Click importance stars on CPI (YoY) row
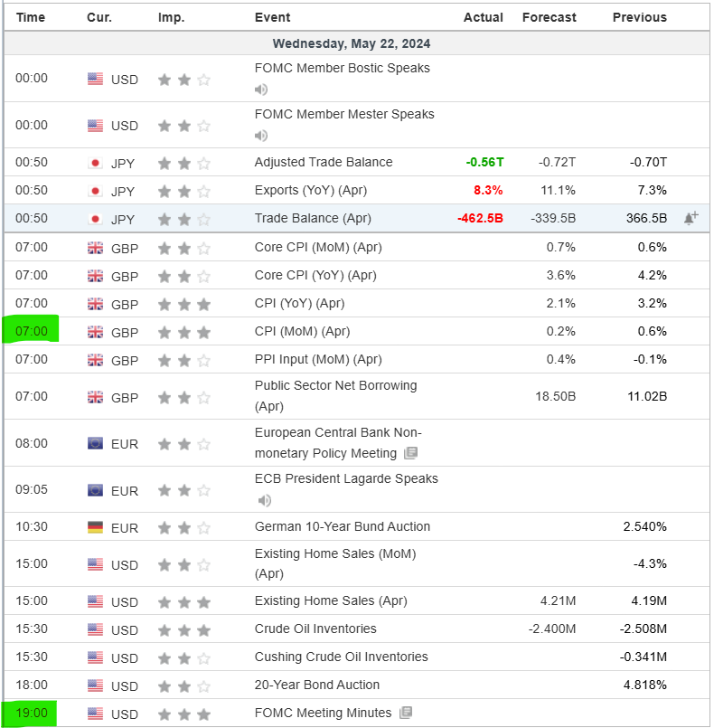Screen dimensions: 714x728 (x=184, y=304)
